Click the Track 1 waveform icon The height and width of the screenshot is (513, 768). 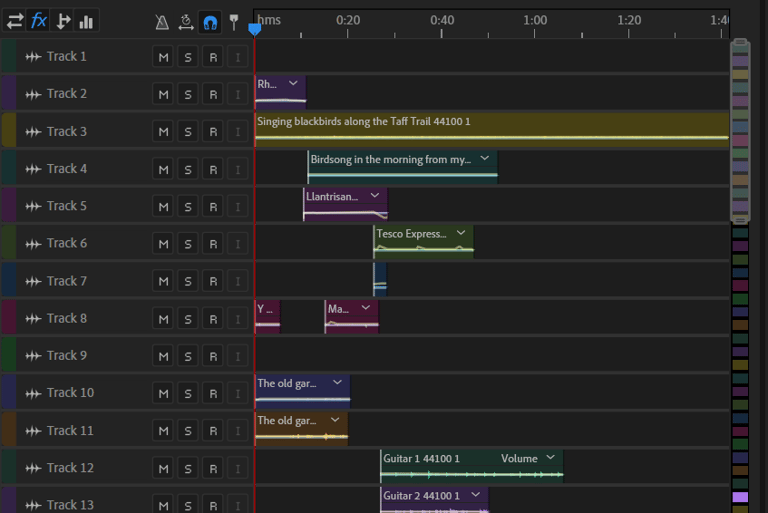pos(33,57)
